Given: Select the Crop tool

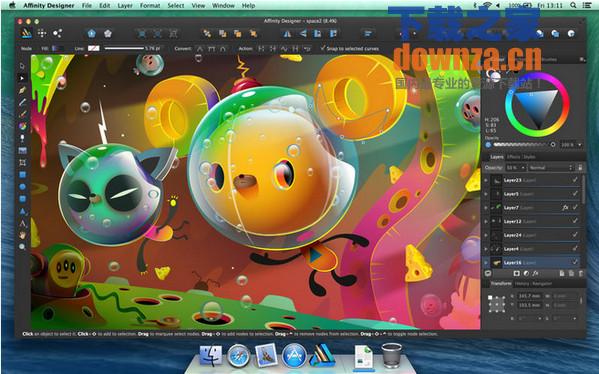Looking at the screenshot, I should coord(22,162).
